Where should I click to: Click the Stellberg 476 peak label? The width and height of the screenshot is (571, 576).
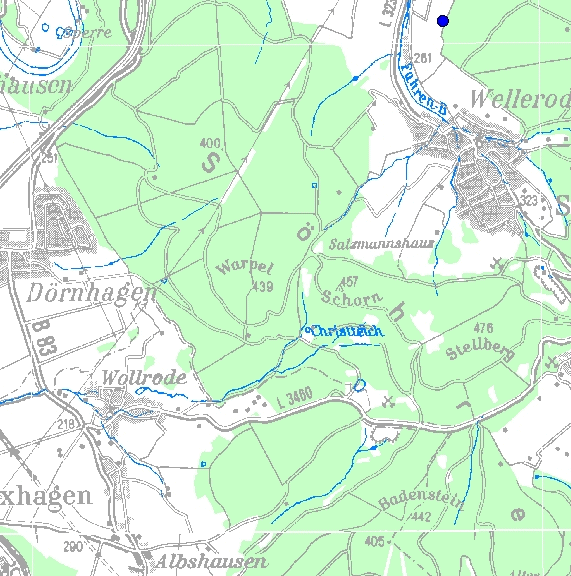[x=481, y=343]
